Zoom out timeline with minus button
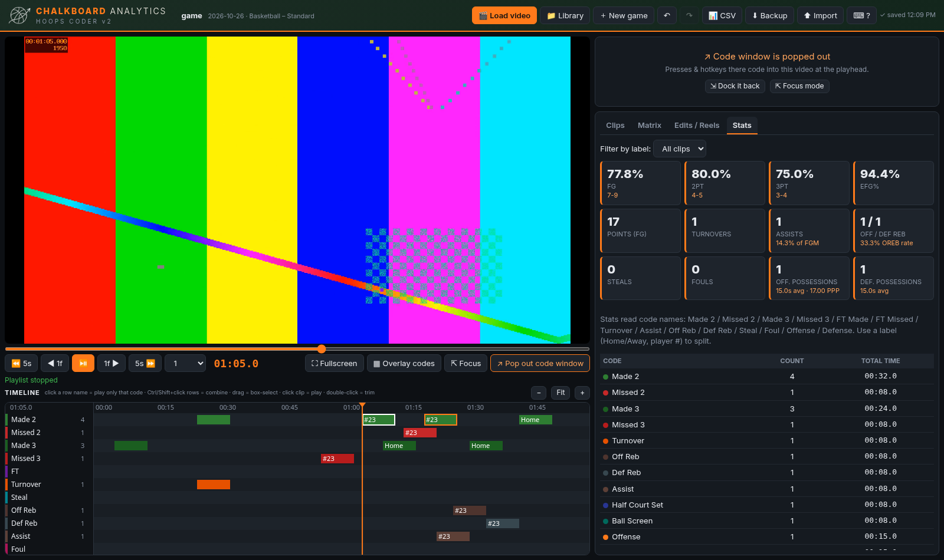 coord(539,393)
